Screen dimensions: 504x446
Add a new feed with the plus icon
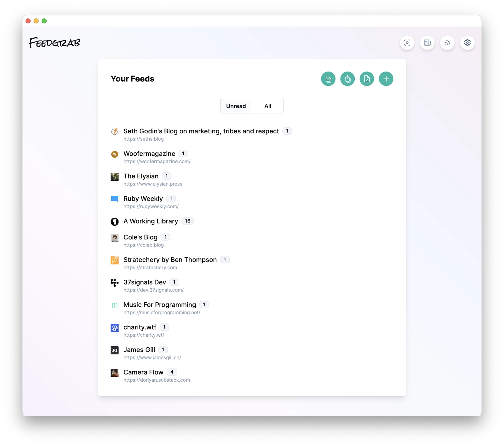pyautogui.click(x=386, y=79)
